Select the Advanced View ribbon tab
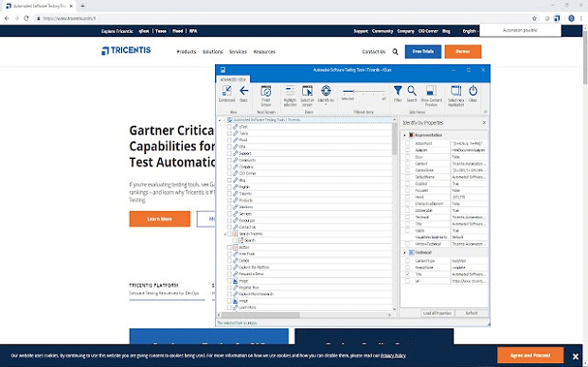The width and height of the screenshot is (588, 367). [233, 79]
